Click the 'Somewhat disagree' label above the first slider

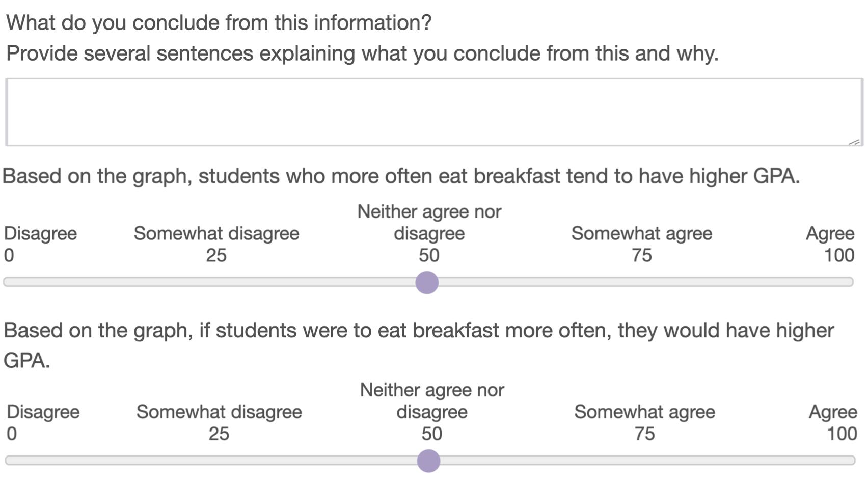pyautogui.click(x=216, y=233)
